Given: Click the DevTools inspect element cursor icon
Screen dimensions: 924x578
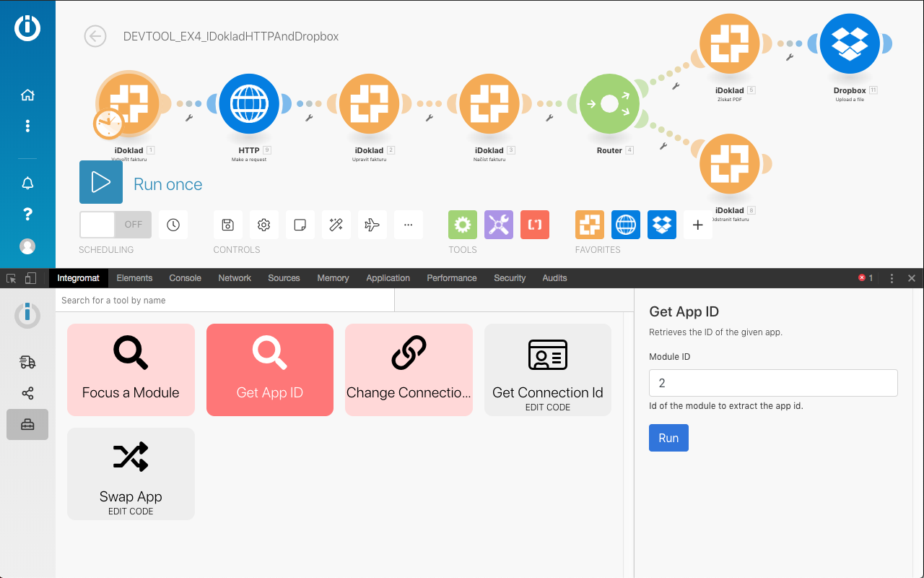Looking at the screenshot, I should click(x=12, y=278).
